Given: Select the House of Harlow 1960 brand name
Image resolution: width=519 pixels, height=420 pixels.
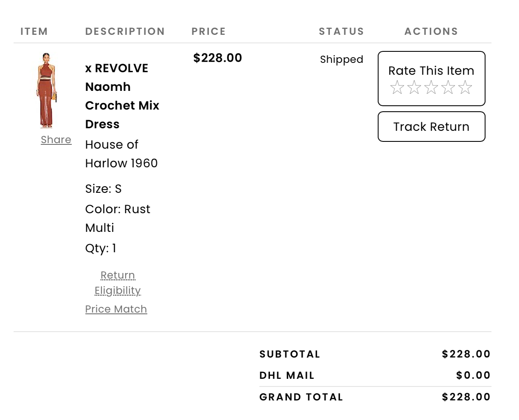Looking at the screenshot, I should point(121,154).
